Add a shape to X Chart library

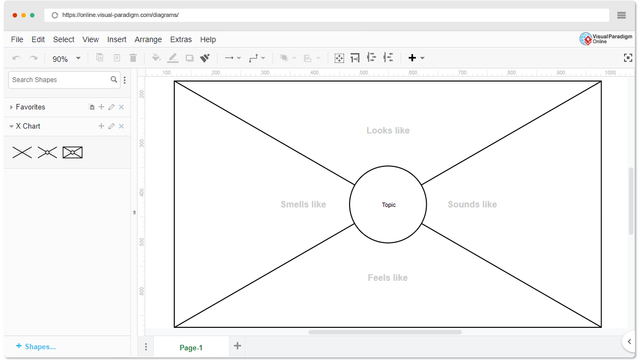[101, 126]
